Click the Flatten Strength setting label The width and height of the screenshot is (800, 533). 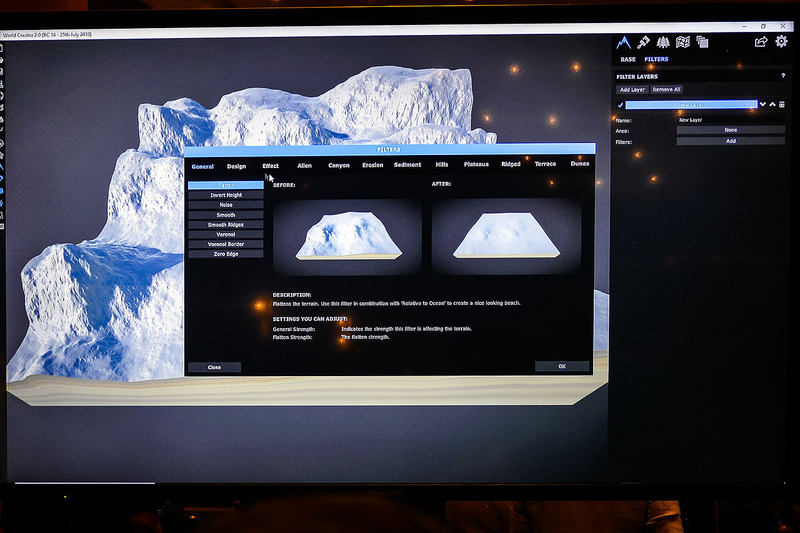pos(292,337)
